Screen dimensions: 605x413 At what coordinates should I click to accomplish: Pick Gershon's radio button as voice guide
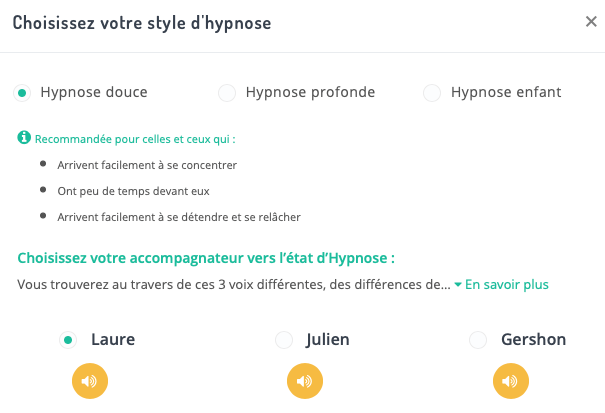pyautogui.click(x=478, y=340)
